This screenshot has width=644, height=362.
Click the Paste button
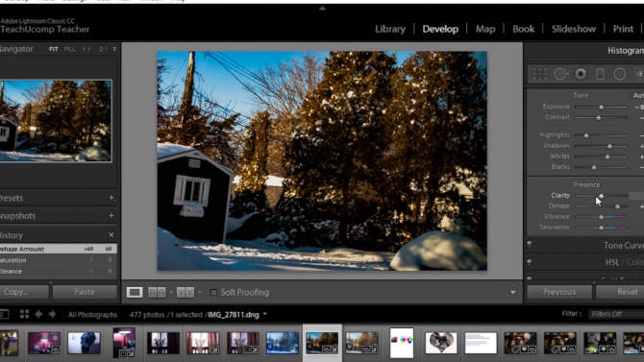85,292
